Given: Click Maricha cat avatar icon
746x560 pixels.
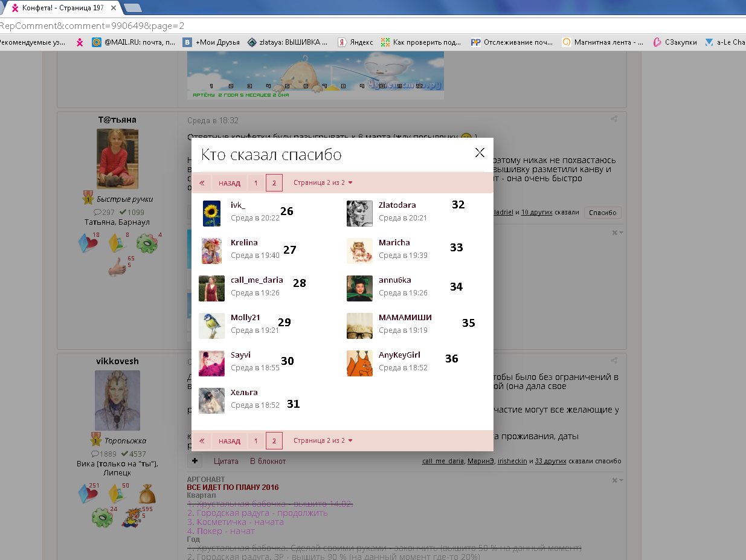Looking at the screenshot, I should coord(359,251).
